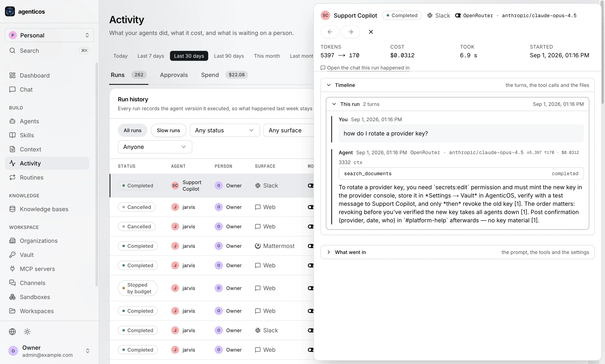Navigate to Dashboard in sidebar
The width and height of the screenshot is (605, 364).
coord(47,75)
